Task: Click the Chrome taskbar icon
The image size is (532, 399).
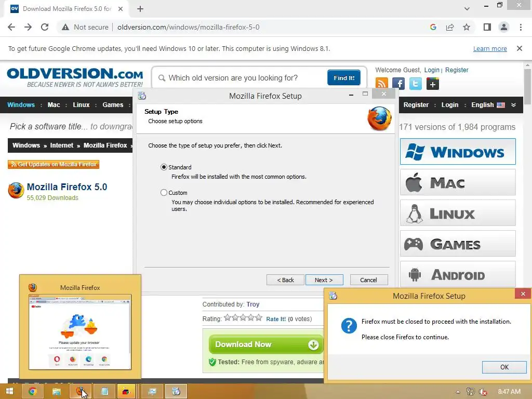Action: tap(32, 391)
